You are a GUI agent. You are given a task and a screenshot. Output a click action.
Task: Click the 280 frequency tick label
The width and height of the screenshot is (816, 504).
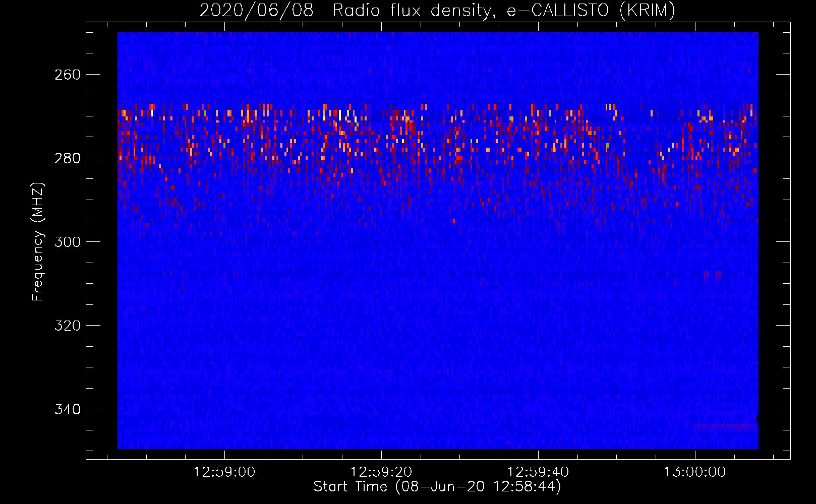[x=68, y=158]
